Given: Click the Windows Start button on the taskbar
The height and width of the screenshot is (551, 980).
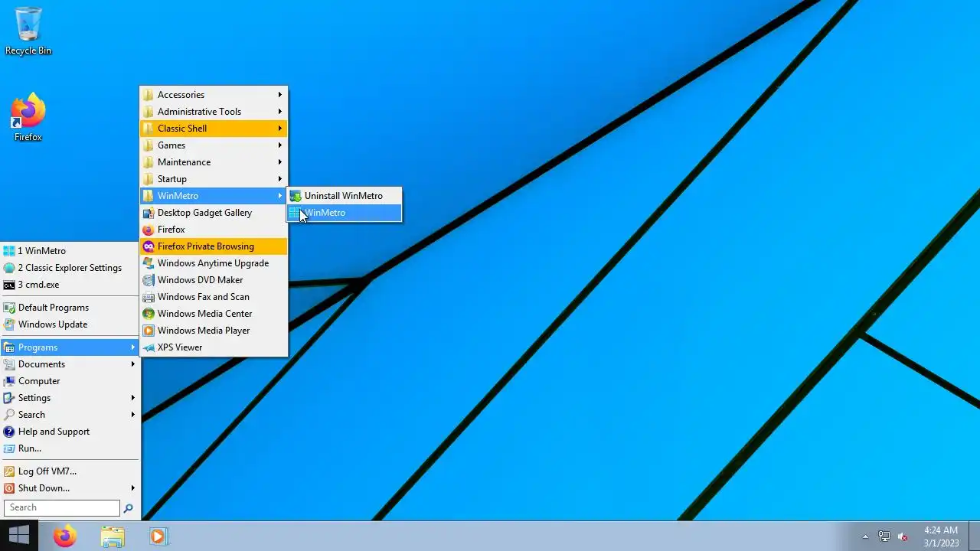Looking at the screenshot, I should click(19, 536).
